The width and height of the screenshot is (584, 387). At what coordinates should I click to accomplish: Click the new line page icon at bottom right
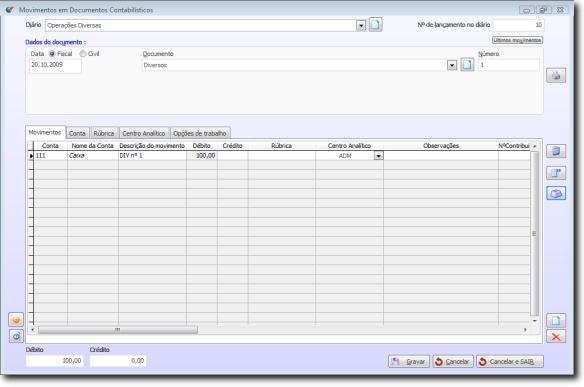(x=556, y=320)
